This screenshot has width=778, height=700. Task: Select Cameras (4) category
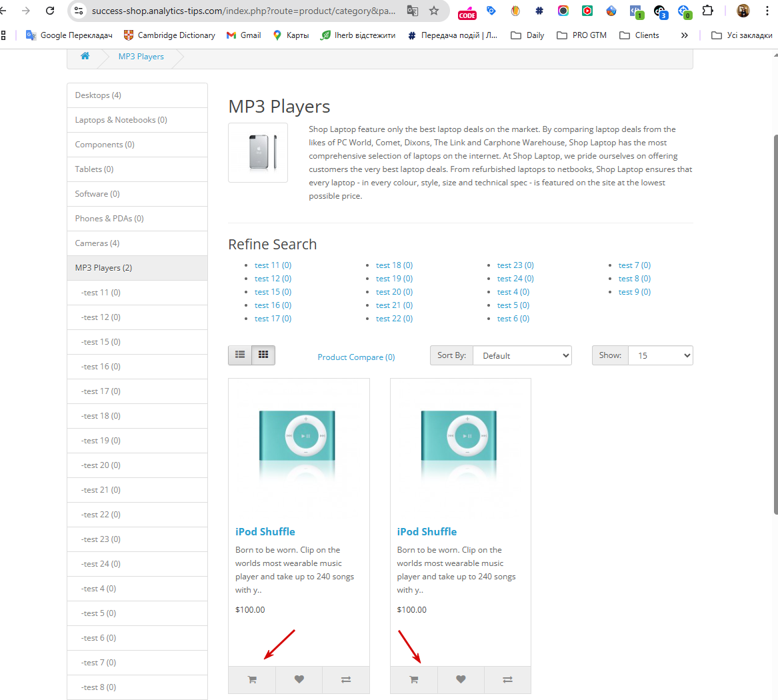click(x=137, y=243)
